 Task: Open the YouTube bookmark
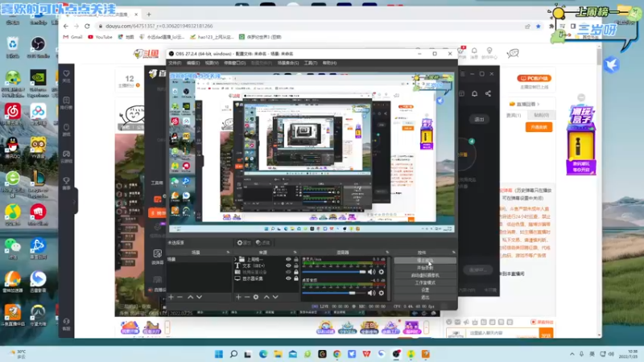100,37
